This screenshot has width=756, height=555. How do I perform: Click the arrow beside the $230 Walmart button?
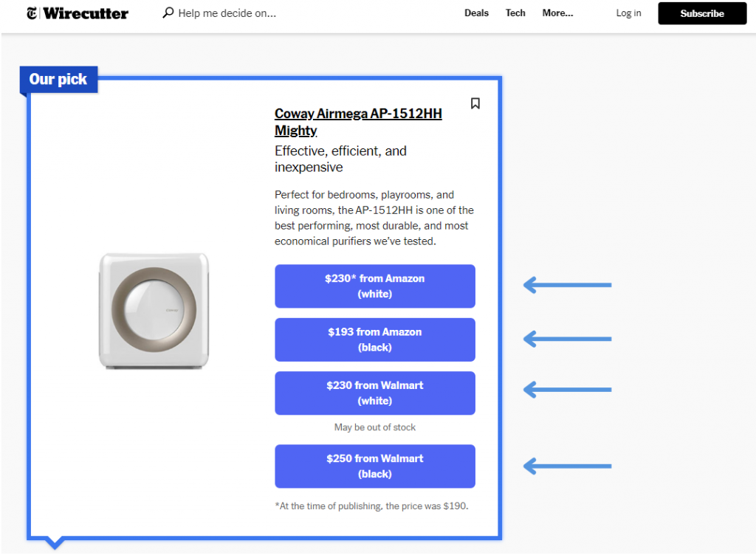coord(567,389)
